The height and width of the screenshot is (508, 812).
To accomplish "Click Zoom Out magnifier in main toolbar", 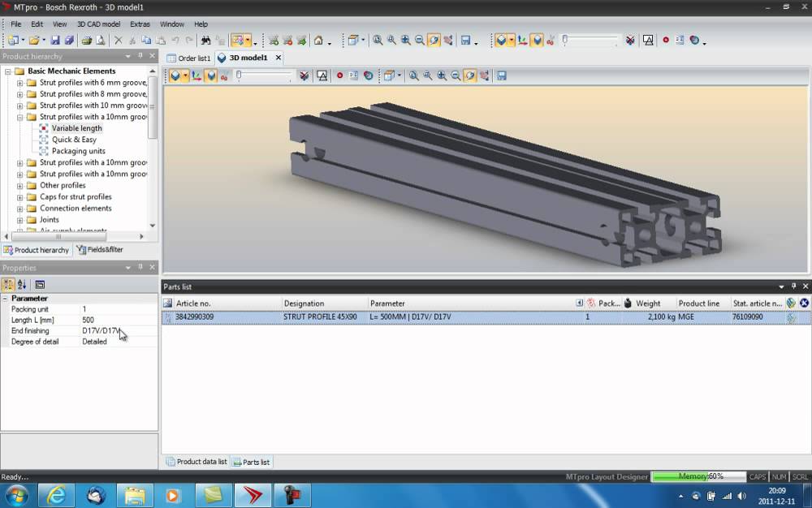I will 420,41.
